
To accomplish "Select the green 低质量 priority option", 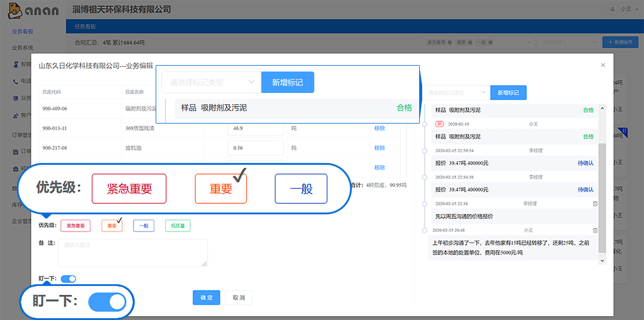I will point(178,226).
